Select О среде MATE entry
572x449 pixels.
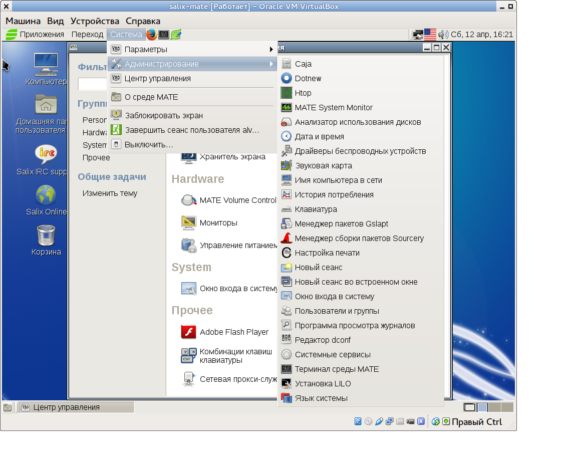click(x=193, y=97)
